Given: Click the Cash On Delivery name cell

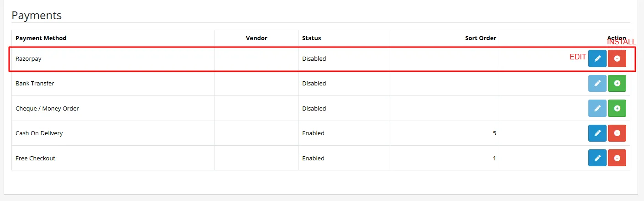Looking at the screenshot, I should pyautogui.click(x=39, y=133).
